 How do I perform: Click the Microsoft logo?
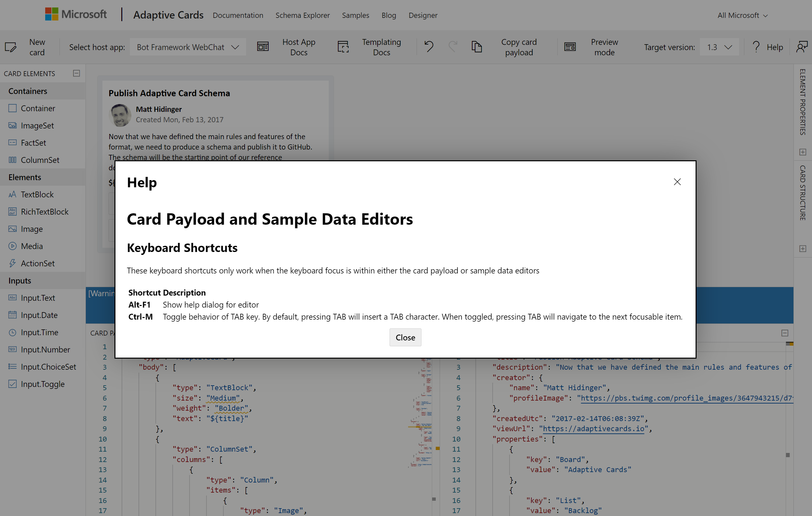point(76,14)
